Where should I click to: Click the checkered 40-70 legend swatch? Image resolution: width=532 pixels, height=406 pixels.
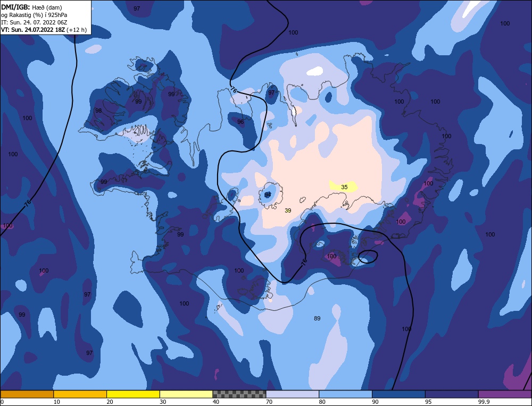click(x=239, y=394)
